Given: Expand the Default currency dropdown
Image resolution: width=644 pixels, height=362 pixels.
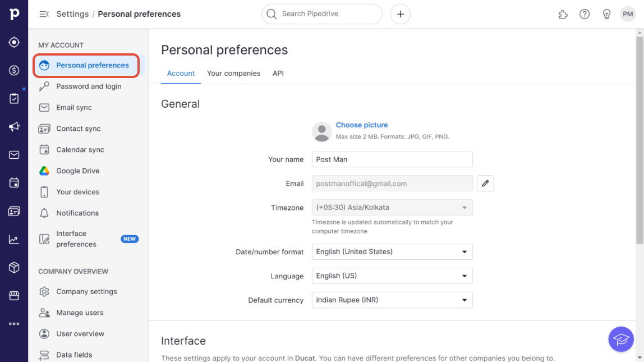Looking at the screenshot, I should coord(392,300).
